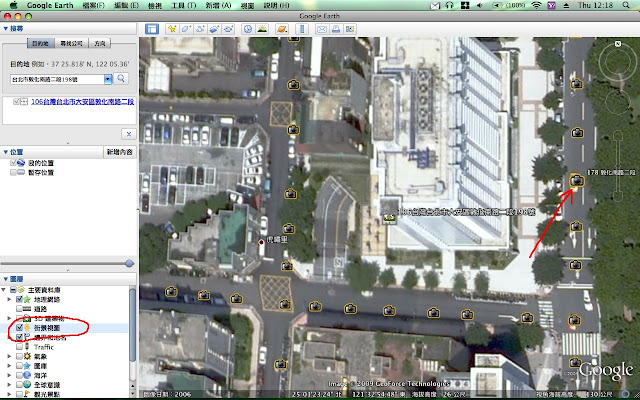This screenshot has height=400, width=640.
Task: Open the Wi-Fi status menu
Action: pos(536,5)
